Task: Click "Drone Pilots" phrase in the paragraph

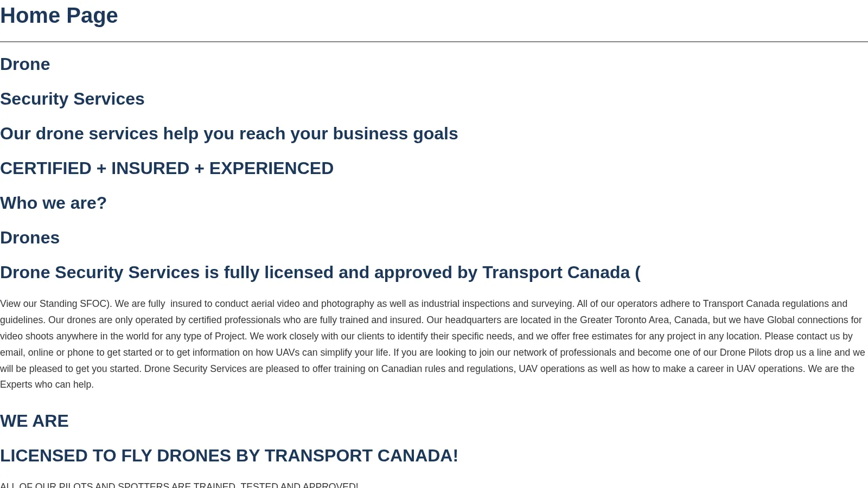Action: point(745,352)
